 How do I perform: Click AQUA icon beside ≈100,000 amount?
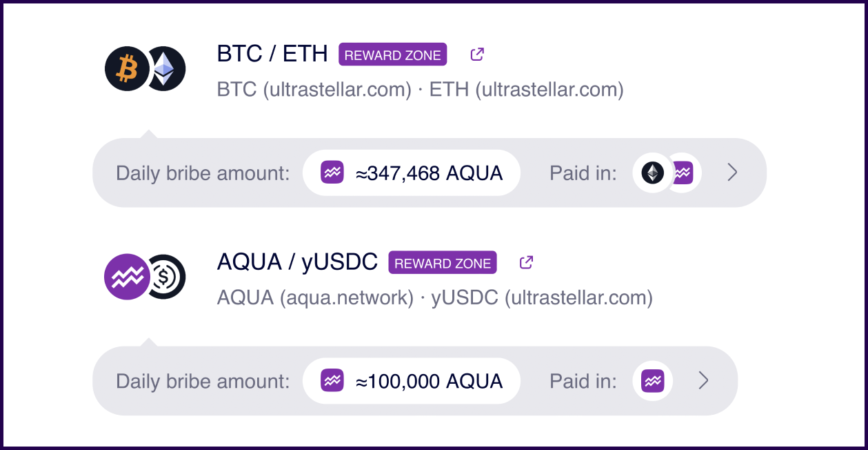(x=332, y=380)
